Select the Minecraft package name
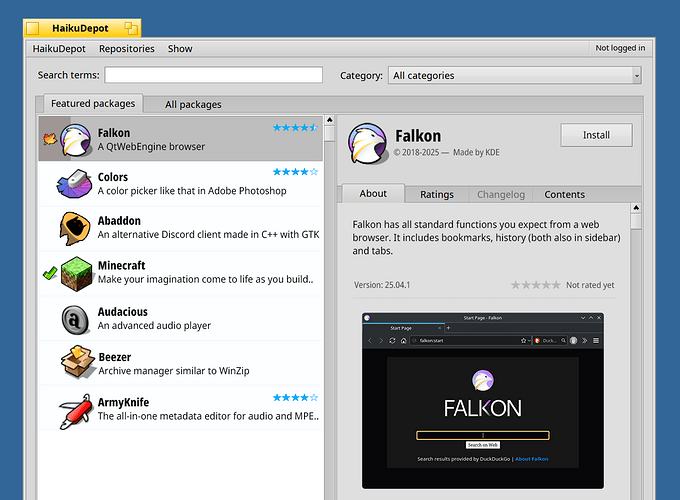 pos(121,265)
